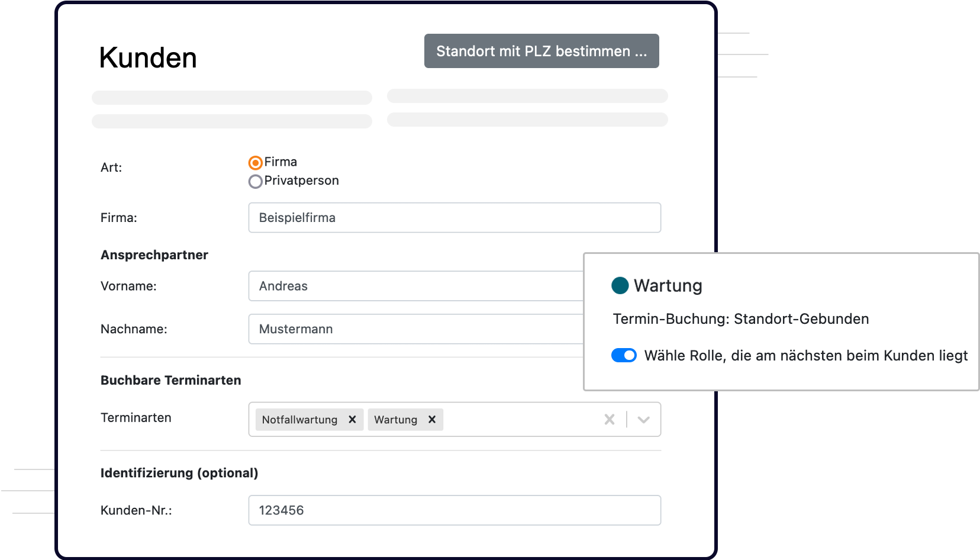Viewport: 980px width, 560px height.
Task: Click into the Vorname field
Action: coord(416,286)
